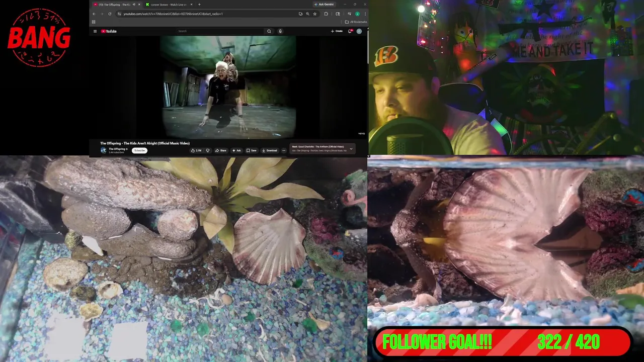Bookmark this page with star icon
Image resolution: width=644 pixels, height=362 pixels.
point(314,14)
